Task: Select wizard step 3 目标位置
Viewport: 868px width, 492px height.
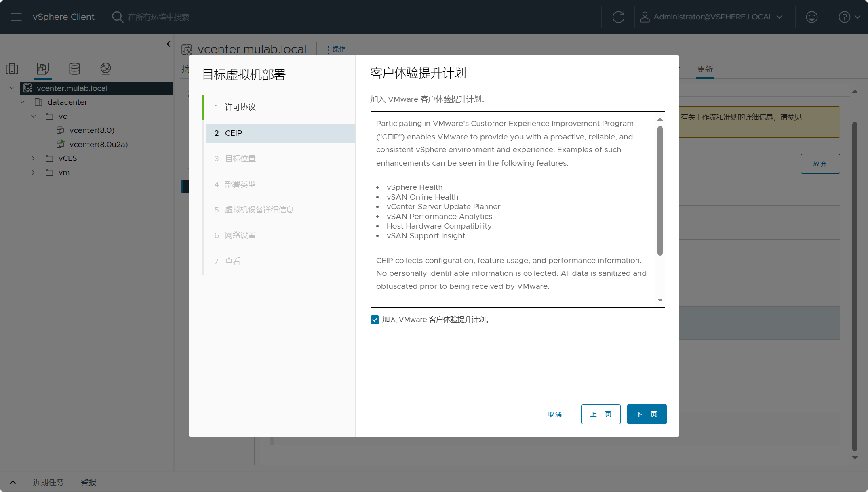Action: (x=280, y=159)
